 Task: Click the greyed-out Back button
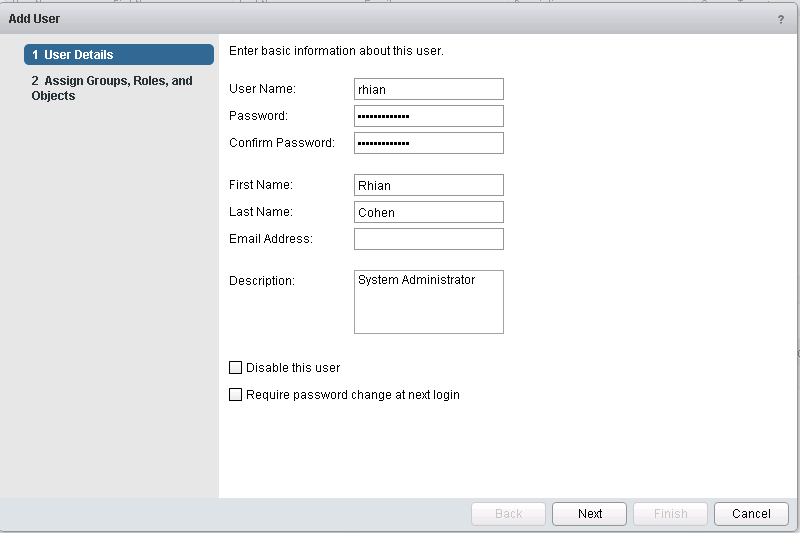[508, 514]
